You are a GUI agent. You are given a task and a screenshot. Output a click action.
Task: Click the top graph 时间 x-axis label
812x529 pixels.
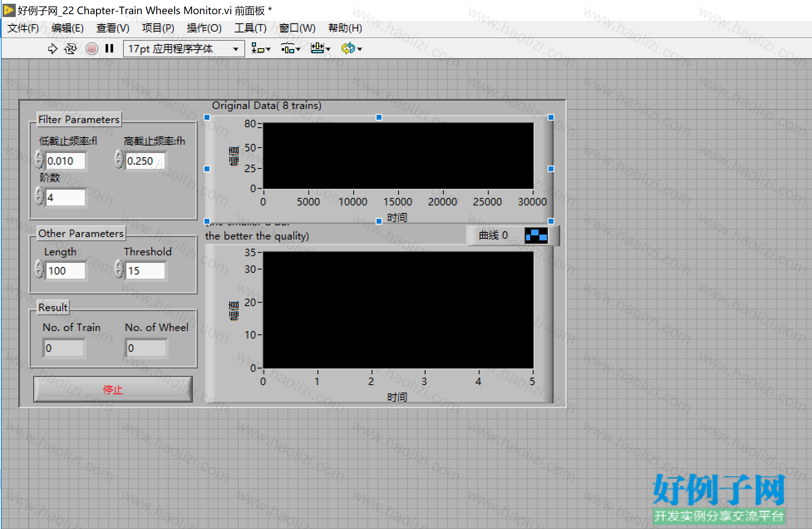[x=397, y=218]
